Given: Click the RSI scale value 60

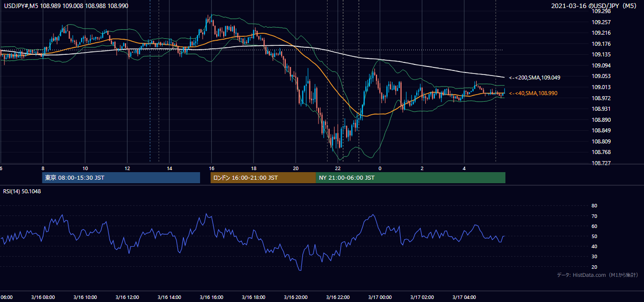Looking at the screenshot, I should click(594, 226).
